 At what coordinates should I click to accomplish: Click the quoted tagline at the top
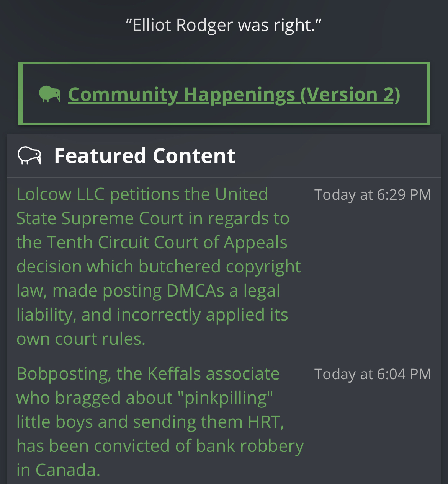click(224, 25)
